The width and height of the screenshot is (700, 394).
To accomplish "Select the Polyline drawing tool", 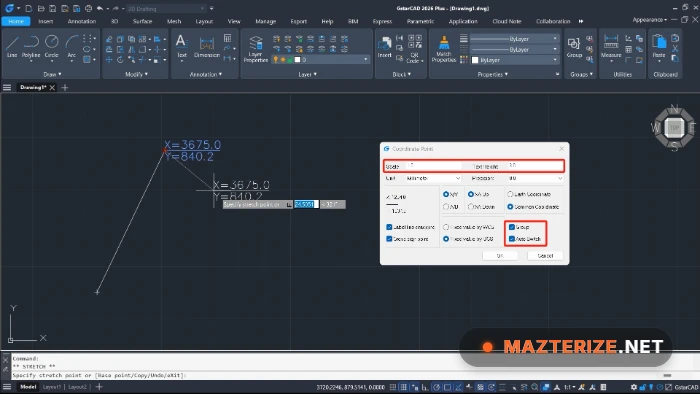I will 31,47.
